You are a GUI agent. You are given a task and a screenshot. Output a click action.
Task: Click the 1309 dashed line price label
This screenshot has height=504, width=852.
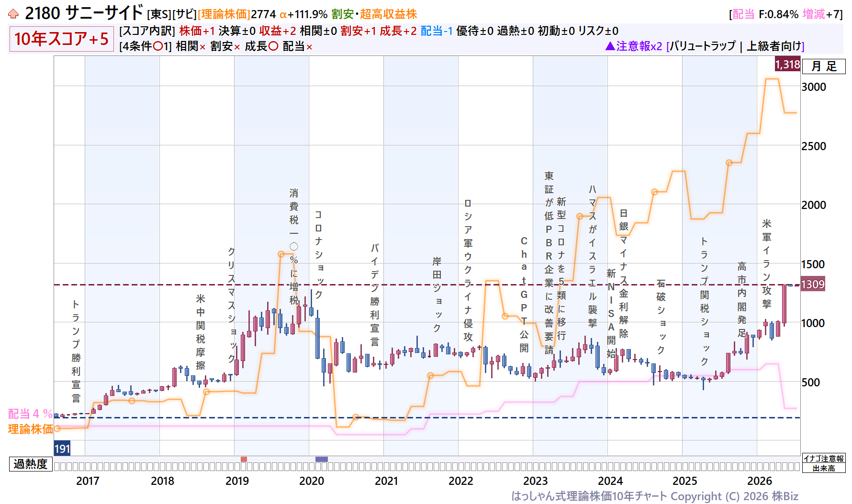click(x=813, y=285)
